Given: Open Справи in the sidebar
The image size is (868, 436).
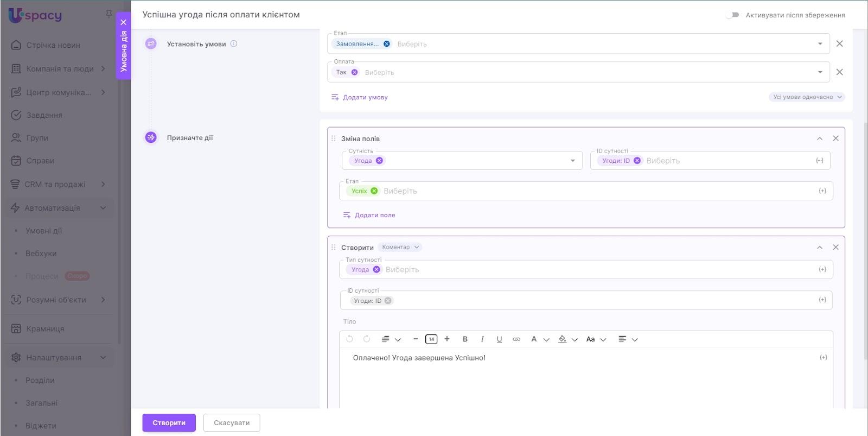Looking at the screenshot, I should click(x=40, y=161).
